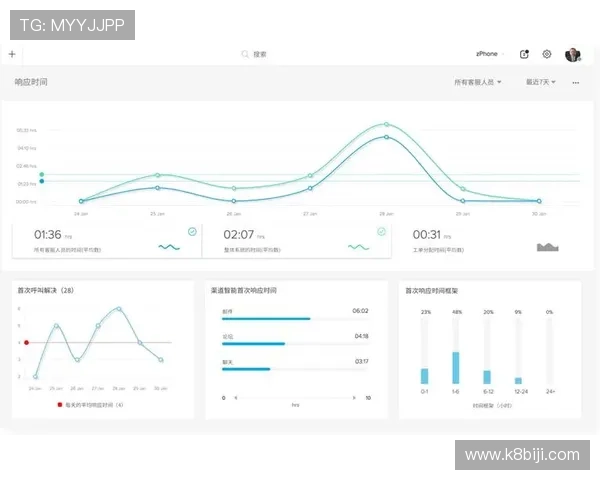Click the wave trend icon on 01:36 card
600x480 pixels.
pyautogui.click(x=168, y=246)
